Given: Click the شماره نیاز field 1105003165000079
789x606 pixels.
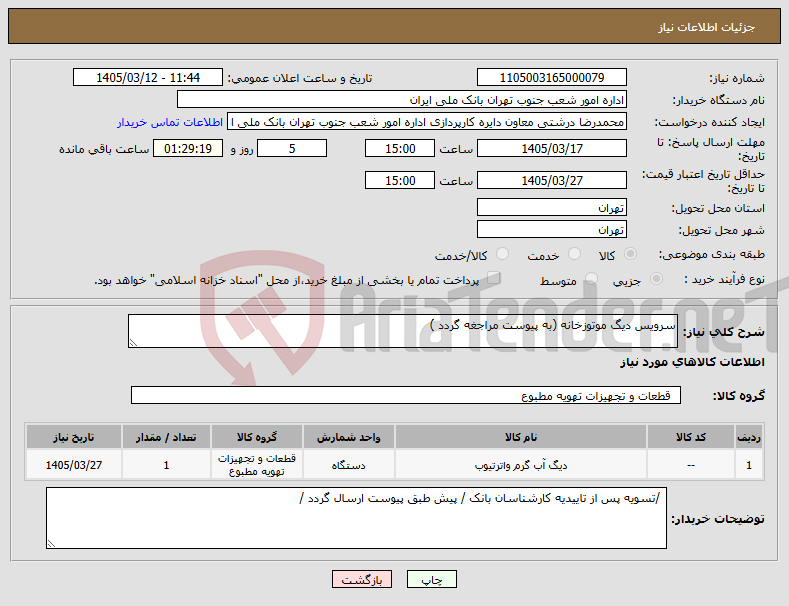Looking at the screenshot, I should (x=551, y=78).
